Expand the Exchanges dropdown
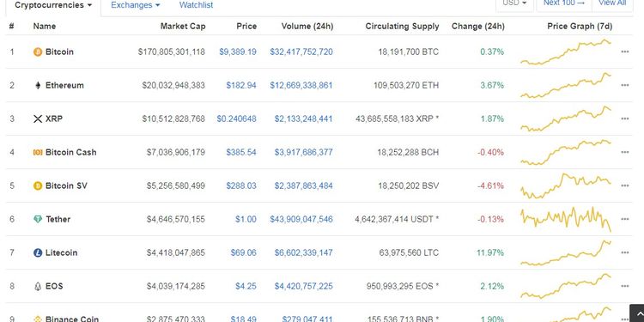 [136, 5]
